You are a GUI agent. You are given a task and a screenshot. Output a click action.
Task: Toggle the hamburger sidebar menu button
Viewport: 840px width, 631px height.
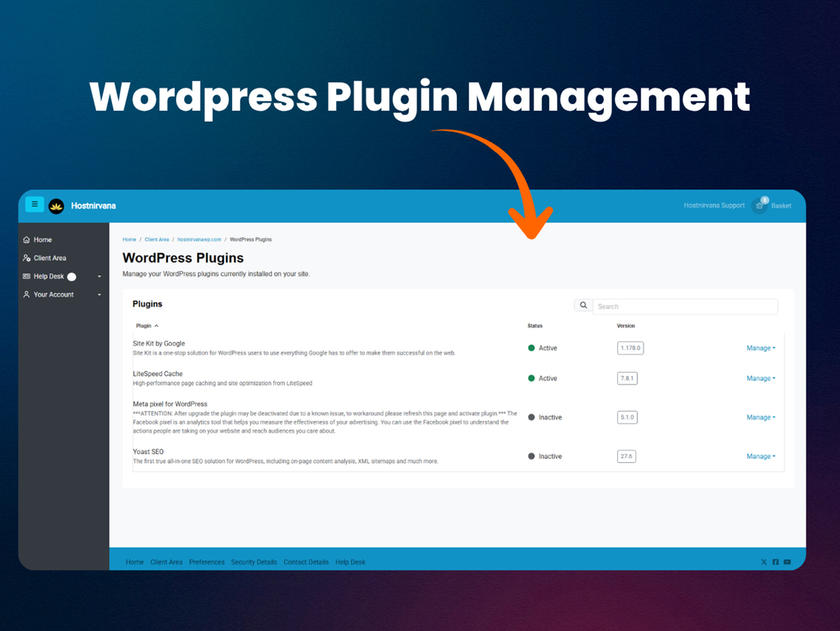point(35,204)
